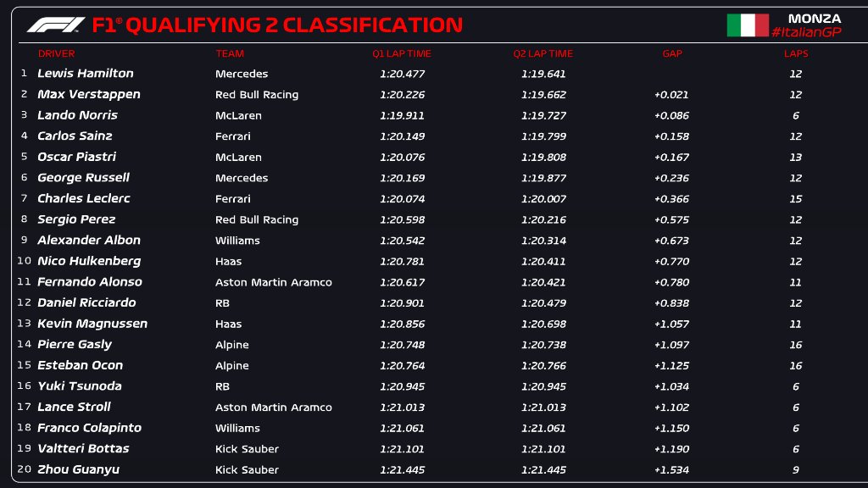Click Charles Leclerc's Ferrari team name
The width and height of the screenshot is (868, 488).
tap(233, 198)
